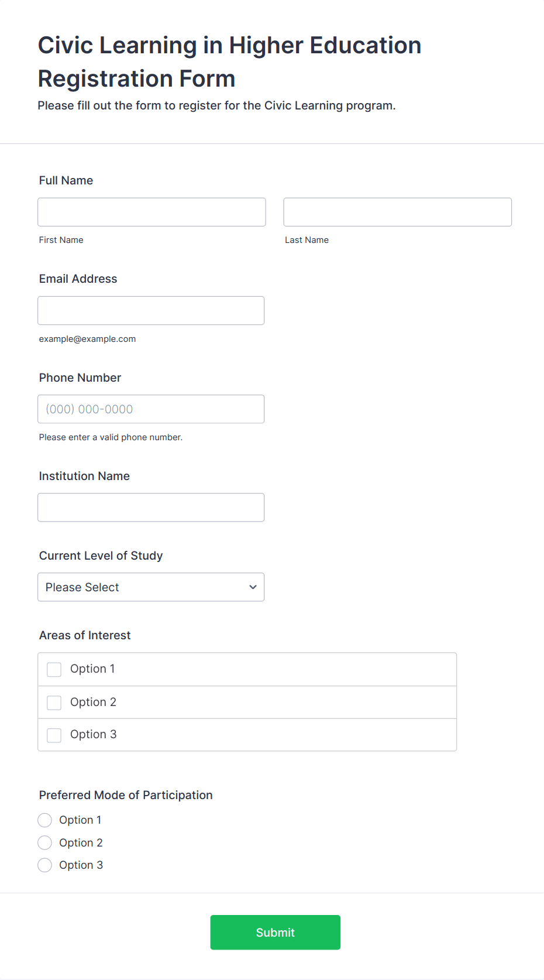The image size is (544, 980).
Task: Check Option 1 under Areas of Interest
Action: coord(54,669)
